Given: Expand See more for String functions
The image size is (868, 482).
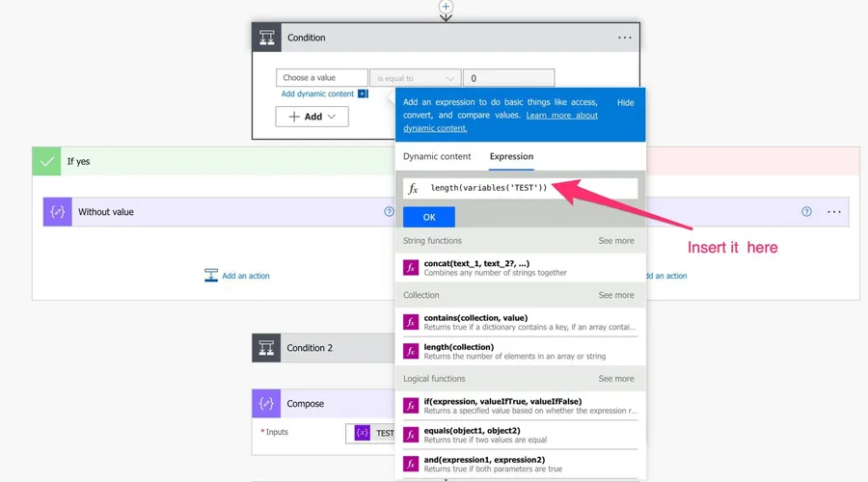Looking at the screenshot, I should pyautogui.click(x=615, y=241).
